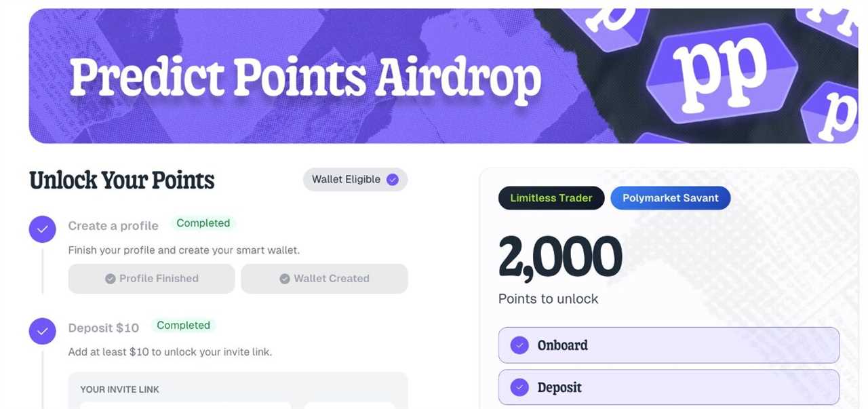Viewport: 868px width, 409px height.
Task: Toggle the Deposit completion status row
Action: (x=668, y=387)
